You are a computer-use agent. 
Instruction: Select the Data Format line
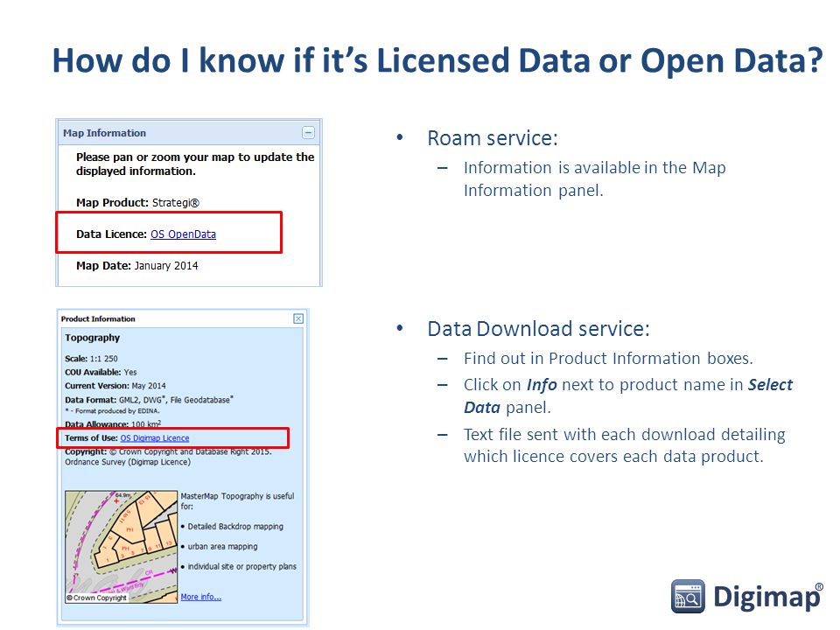click(150, 400)
